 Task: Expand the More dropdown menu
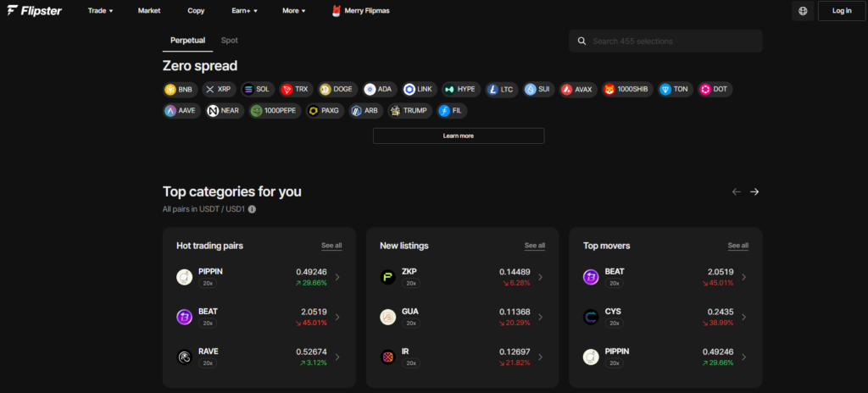click(x=293, y=11)
